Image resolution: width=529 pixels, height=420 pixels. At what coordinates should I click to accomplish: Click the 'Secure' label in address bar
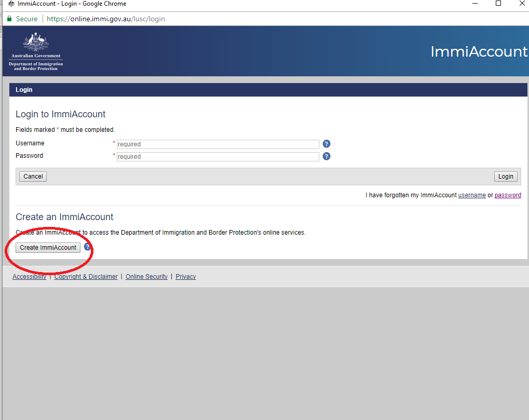pyautogui.click(x=26, y=19)
